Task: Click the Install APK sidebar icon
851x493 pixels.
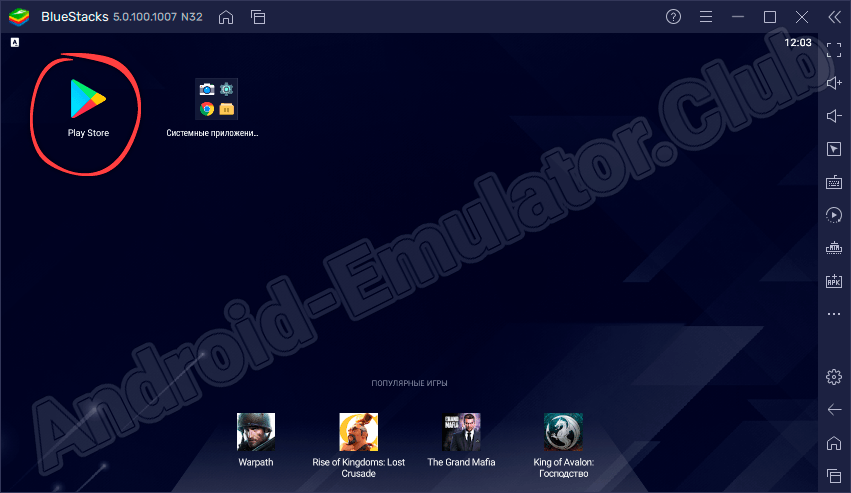Action: pyautogui.click(x=833, y=281)
